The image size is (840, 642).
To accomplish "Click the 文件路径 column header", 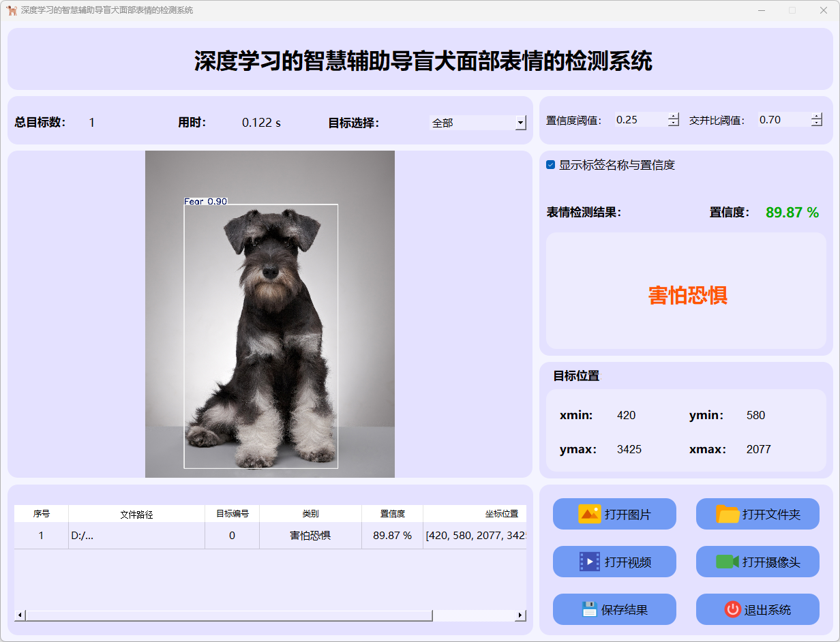I will [136, 514].
